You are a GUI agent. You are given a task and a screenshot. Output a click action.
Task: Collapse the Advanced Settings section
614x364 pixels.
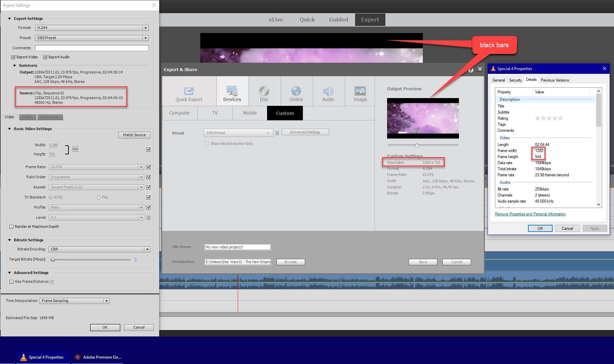click(x=9, y=273)
